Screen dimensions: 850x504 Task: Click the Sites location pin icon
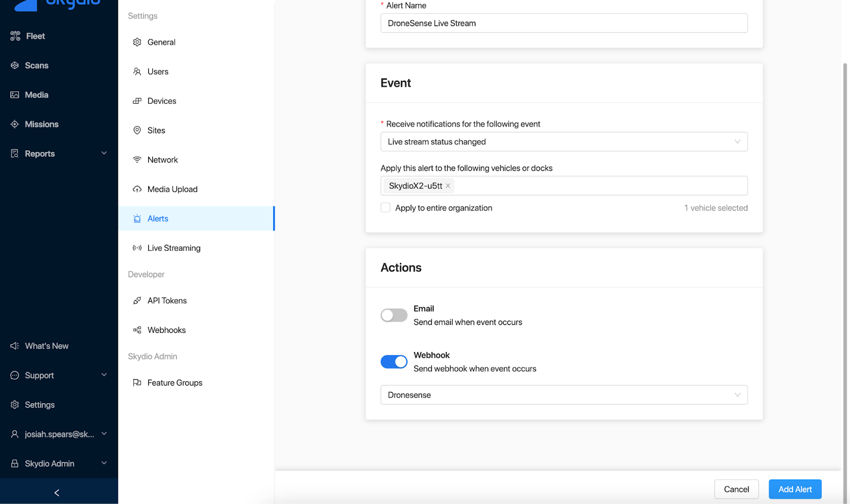[x=137, y=130]
